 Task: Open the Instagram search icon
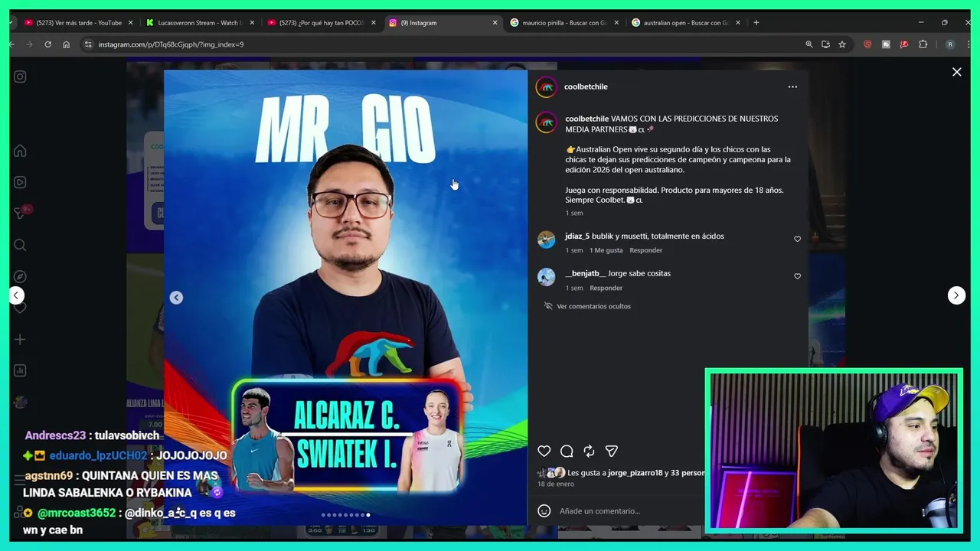(x=20, y=245)
